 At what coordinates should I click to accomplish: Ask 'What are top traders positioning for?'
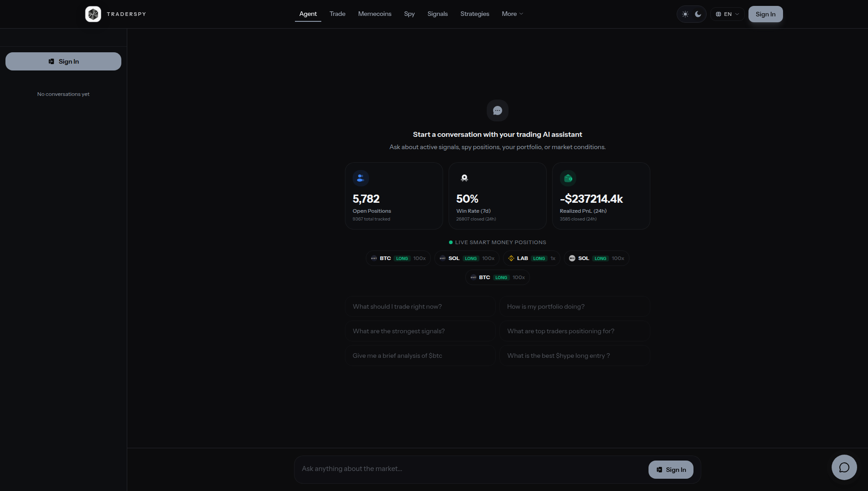click(575, 331)
